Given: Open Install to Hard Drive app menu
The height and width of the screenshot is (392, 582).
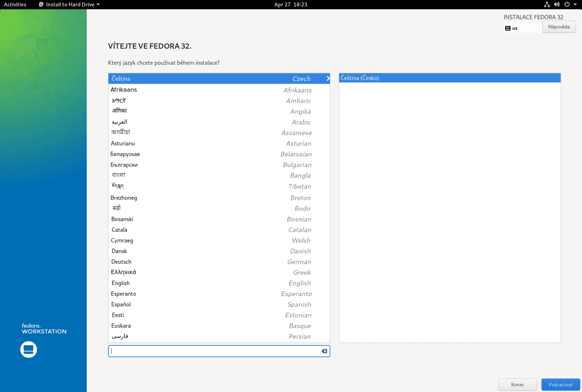Looking at the screenshot, I should coord(69,4).
